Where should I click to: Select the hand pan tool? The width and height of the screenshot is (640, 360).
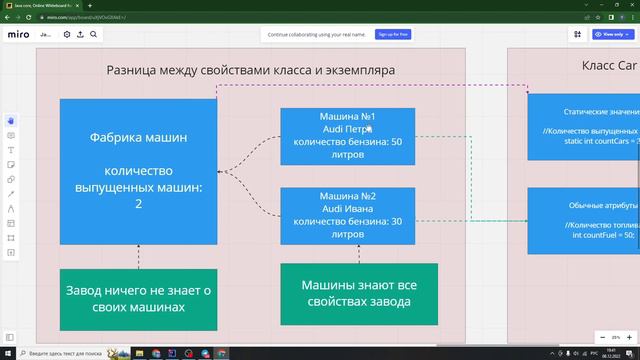(x=11, y=121)
